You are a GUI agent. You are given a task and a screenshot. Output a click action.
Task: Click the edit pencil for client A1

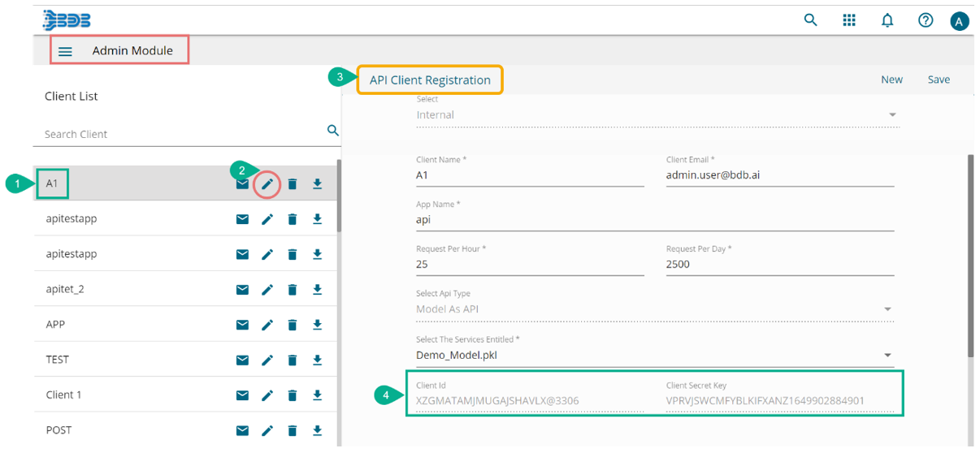click(x=267, y=184)
